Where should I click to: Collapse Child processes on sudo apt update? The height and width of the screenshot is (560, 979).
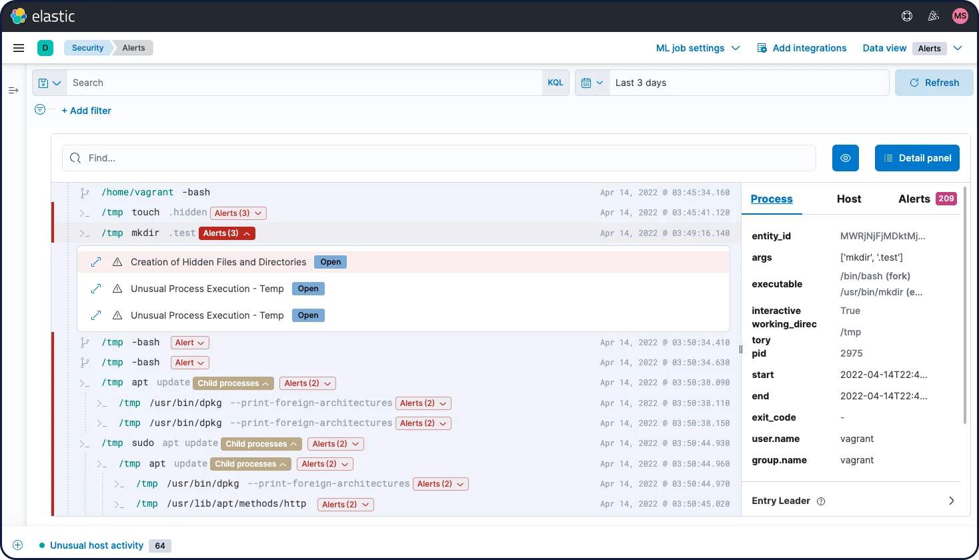pyautogui.click(x=261, y=444)
